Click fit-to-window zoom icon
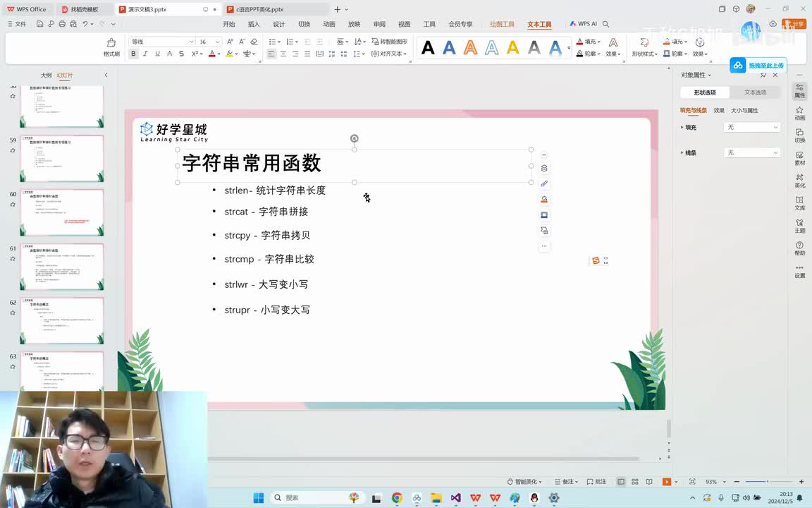 692,482
